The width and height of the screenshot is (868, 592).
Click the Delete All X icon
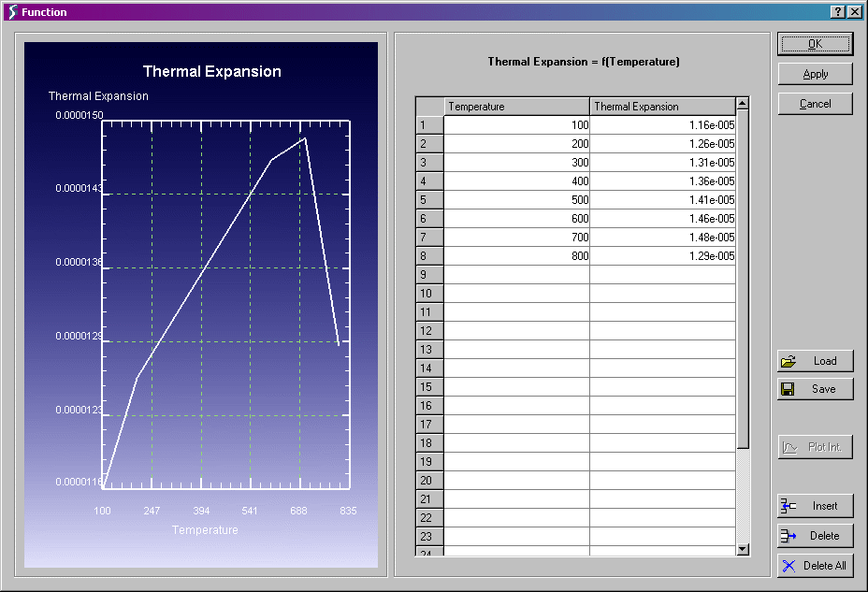click(x=788, y=566)
